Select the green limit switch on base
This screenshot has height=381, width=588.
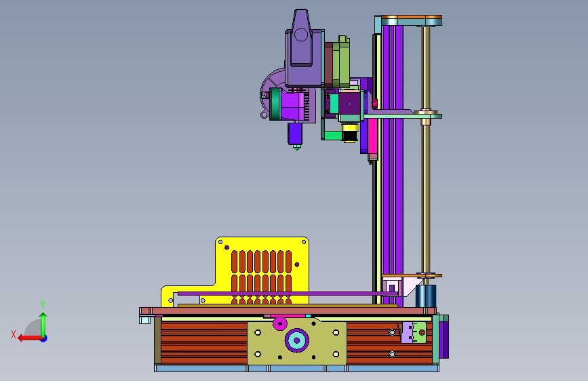coord(419,332)
